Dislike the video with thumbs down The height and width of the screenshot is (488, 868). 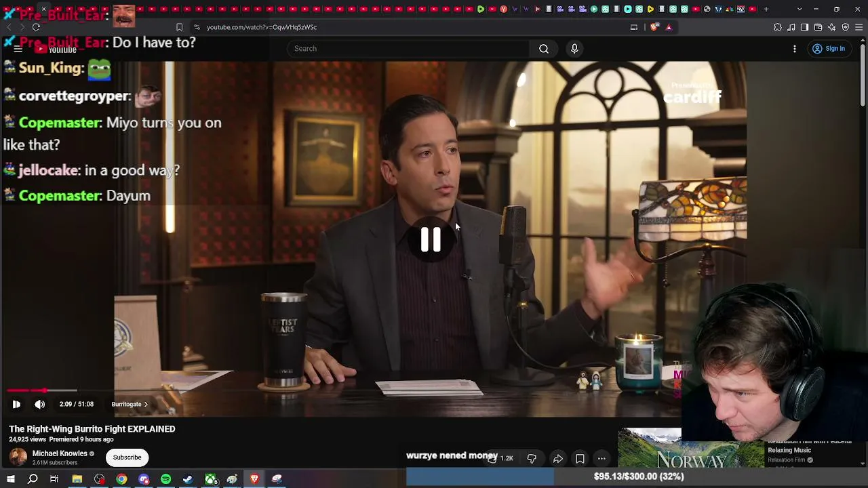(x=532, y=459)
